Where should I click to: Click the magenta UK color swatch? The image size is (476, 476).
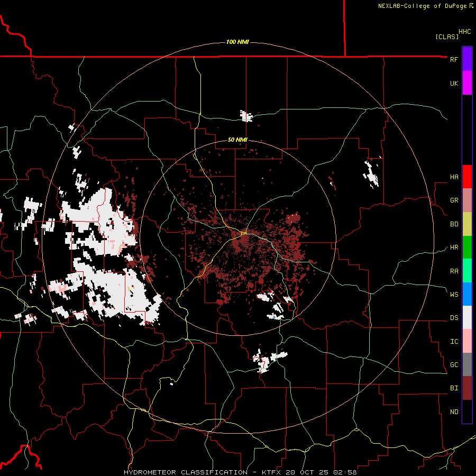pyautogui.click(x=467, y=83)
